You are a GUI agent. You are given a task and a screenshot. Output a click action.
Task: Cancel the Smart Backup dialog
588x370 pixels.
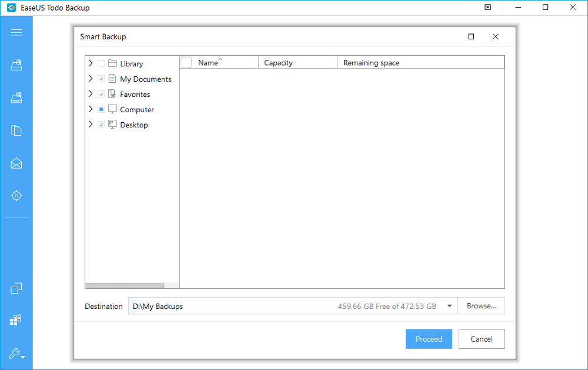(482, 339)
